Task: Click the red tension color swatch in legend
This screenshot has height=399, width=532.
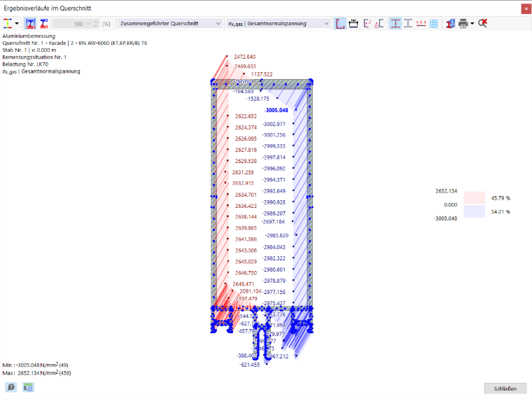Action: 475,197
